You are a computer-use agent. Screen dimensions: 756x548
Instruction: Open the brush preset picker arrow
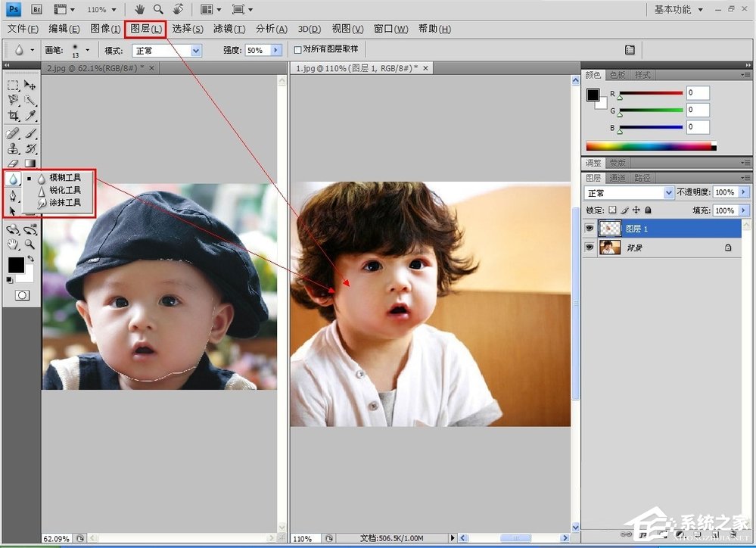(87, 50)
